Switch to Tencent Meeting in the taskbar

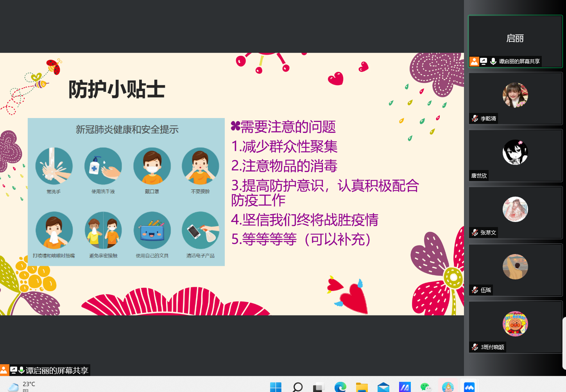tap(469, 387)
